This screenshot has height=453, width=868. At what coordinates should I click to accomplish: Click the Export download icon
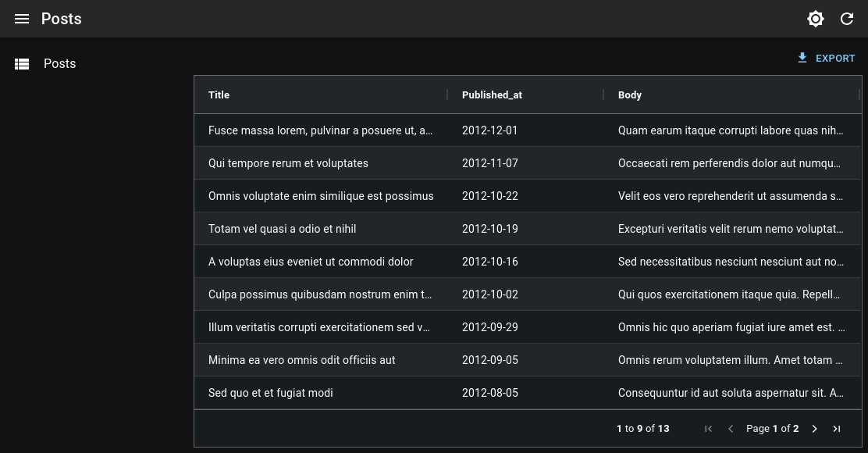(802, 58)
